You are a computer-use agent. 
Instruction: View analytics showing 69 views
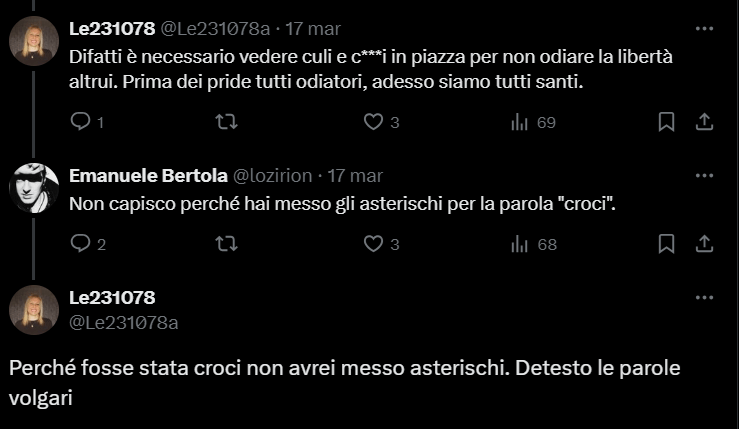[519, 122]
